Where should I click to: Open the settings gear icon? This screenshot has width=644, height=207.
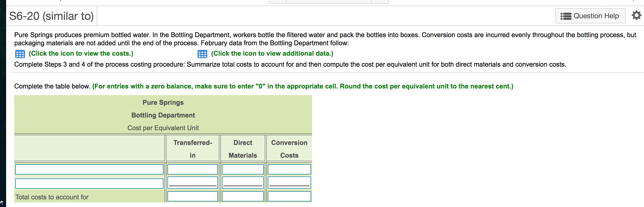636,16
